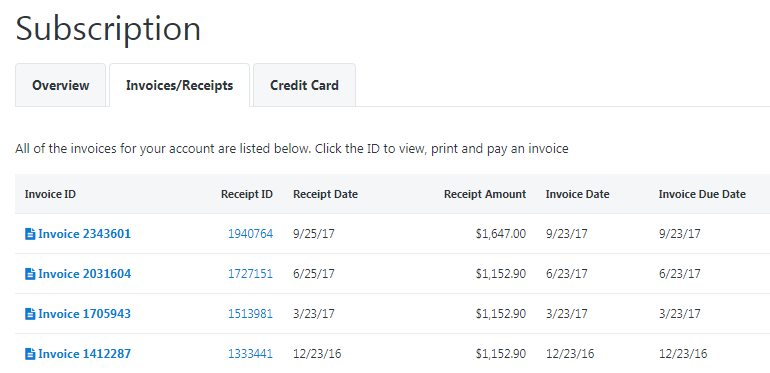Open Invoice 2031604 link
The image size is (770, 373).
pyautogui.click(x=84, y=273)
